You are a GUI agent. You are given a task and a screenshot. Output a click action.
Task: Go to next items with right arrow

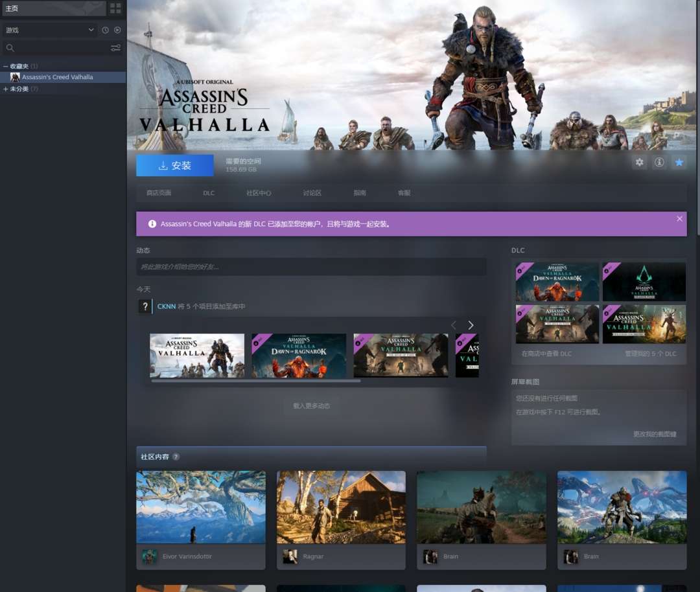point(471,325)
